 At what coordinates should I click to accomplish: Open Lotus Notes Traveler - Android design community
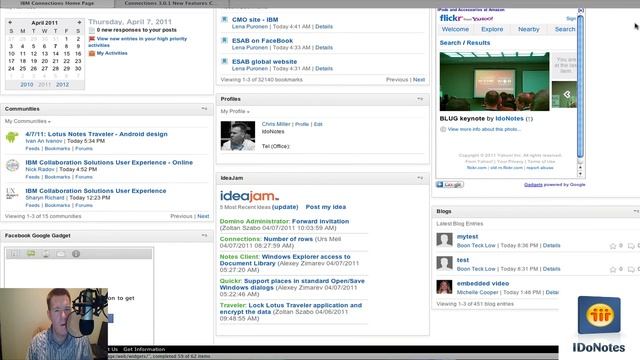point(96,134)
